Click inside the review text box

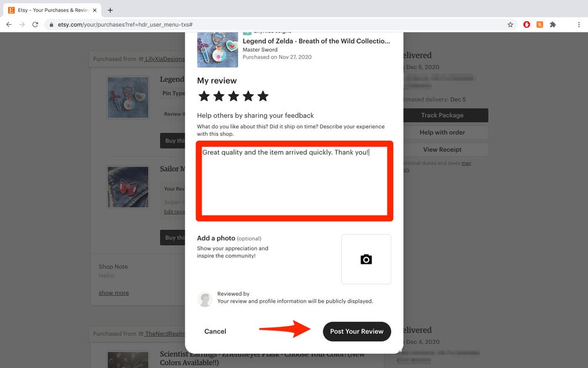point(295,181)
